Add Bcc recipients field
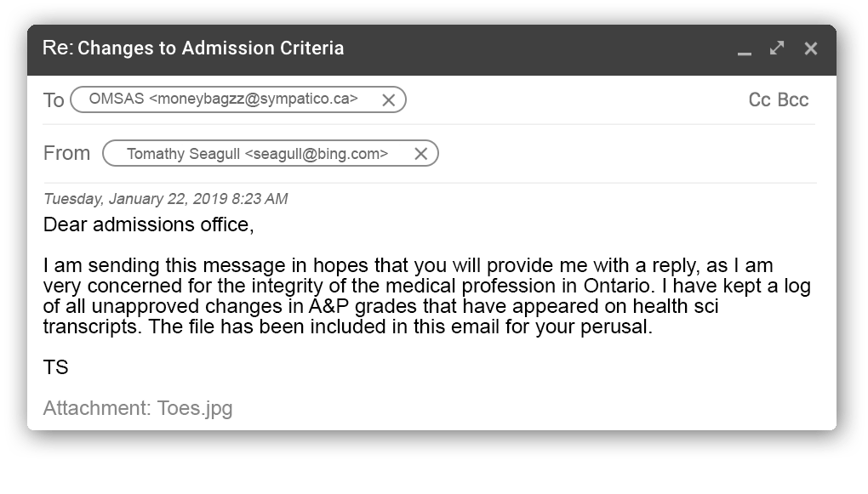Screen dimensions: 868x494 [793, 100]
